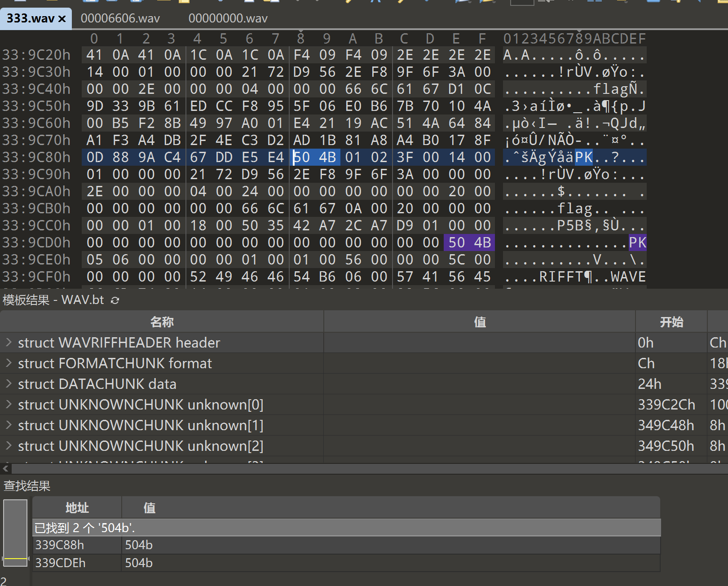Click the ASCII text "..........flagÑ."
Viewport: 728px width, 586px height.
click(574, 89)
